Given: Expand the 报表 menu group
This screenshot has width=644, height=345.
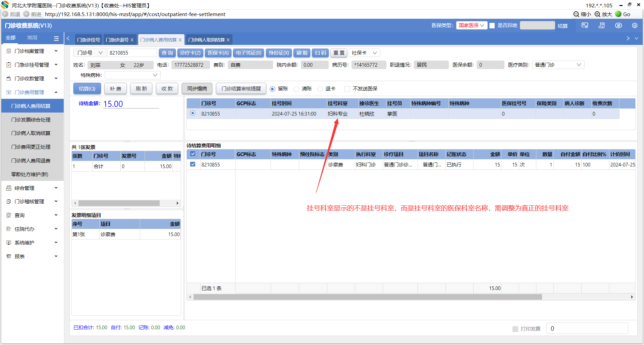Looking at the screenshot, I should 56,256.
